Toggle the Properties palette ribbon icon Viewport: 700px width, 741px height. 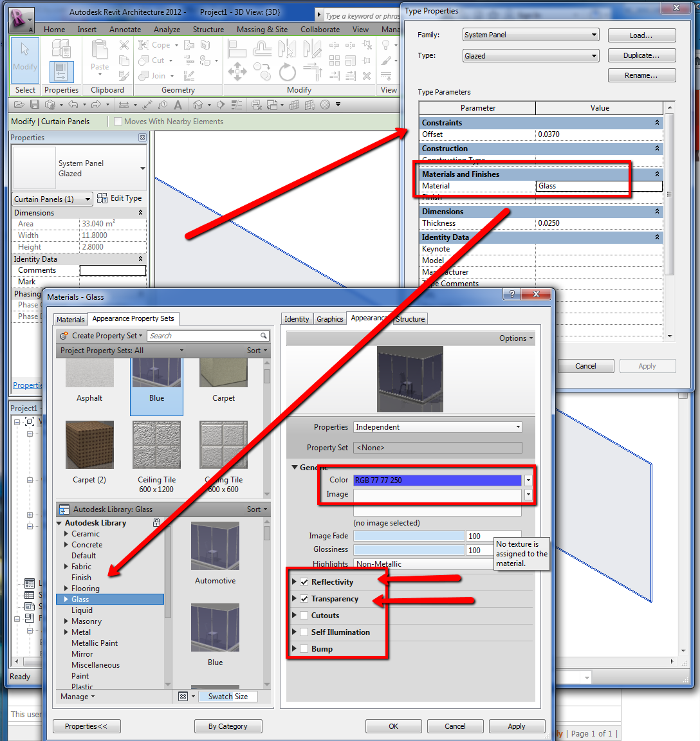[x=61, y=72]
